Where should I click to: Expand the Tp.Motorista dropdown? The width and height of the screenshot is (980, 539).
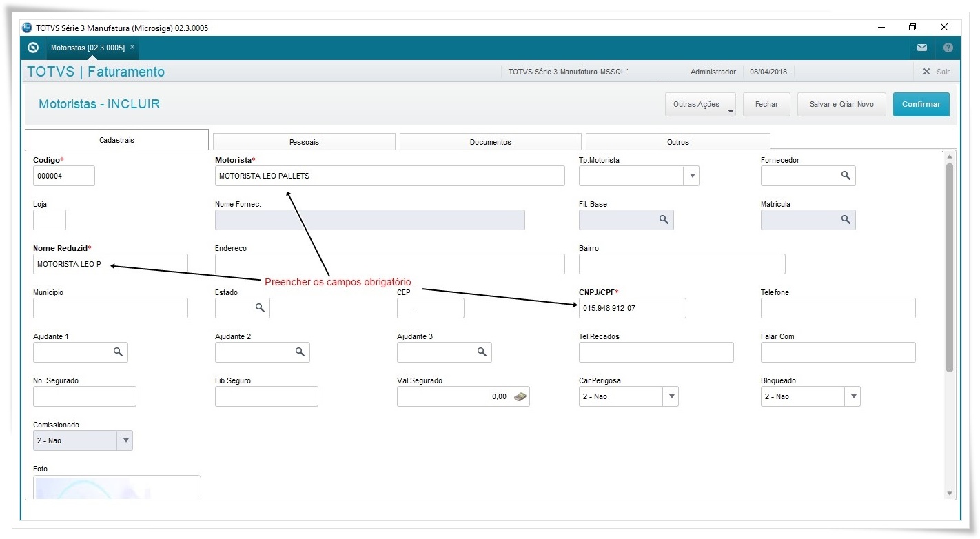tap(692, 176)
